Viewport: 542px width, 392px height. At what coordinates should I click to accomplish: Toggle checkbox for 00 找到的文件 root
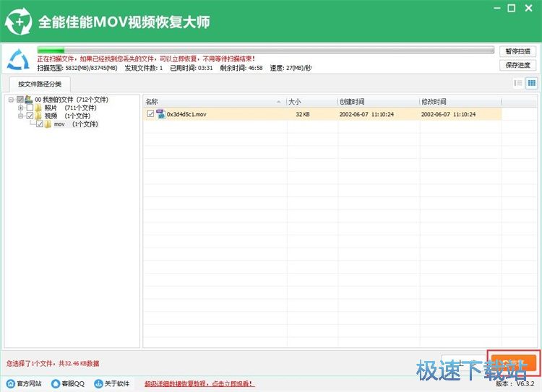coord(20,100)
